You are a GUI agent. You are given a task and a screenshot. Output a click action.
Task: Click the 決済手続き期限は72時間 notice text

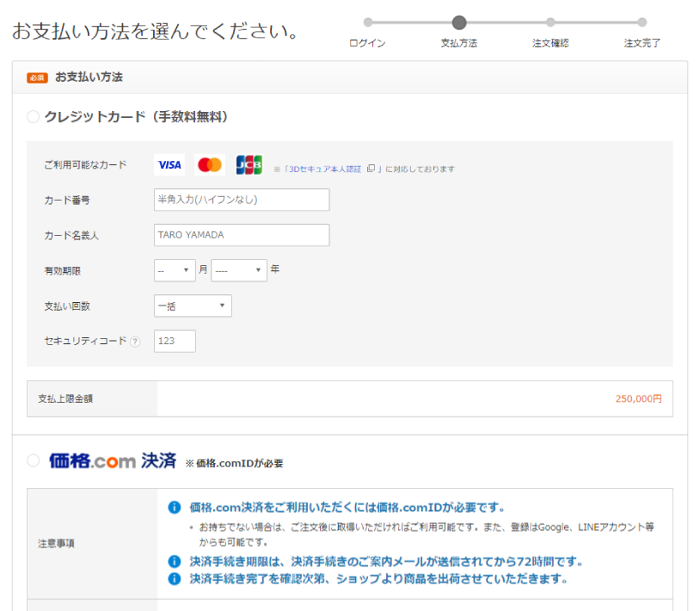pos(387,561)
